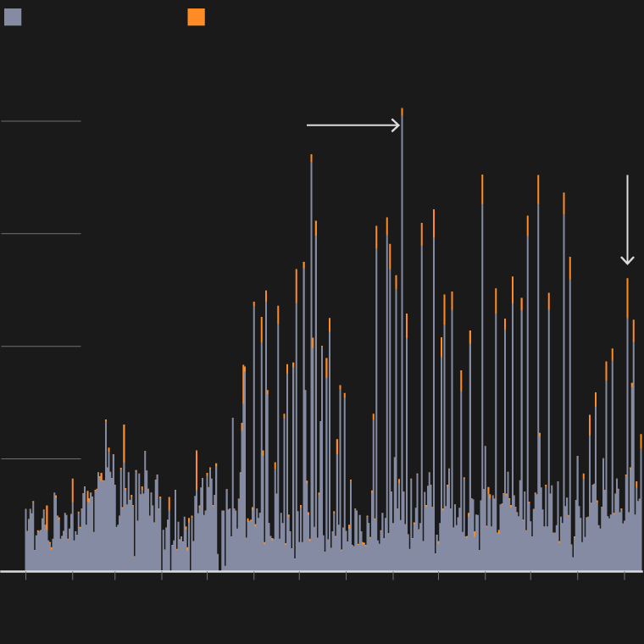Click the tail of the horizontal arrow

308,125
